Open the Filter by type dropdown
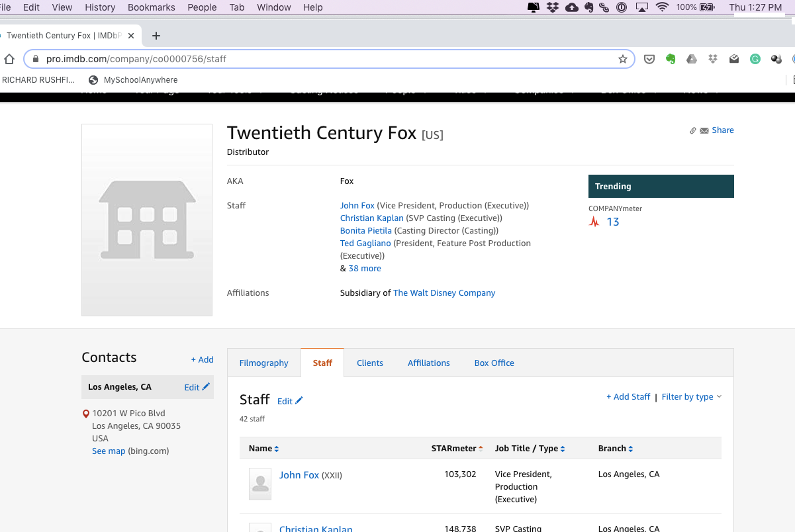 pos(692,396)
